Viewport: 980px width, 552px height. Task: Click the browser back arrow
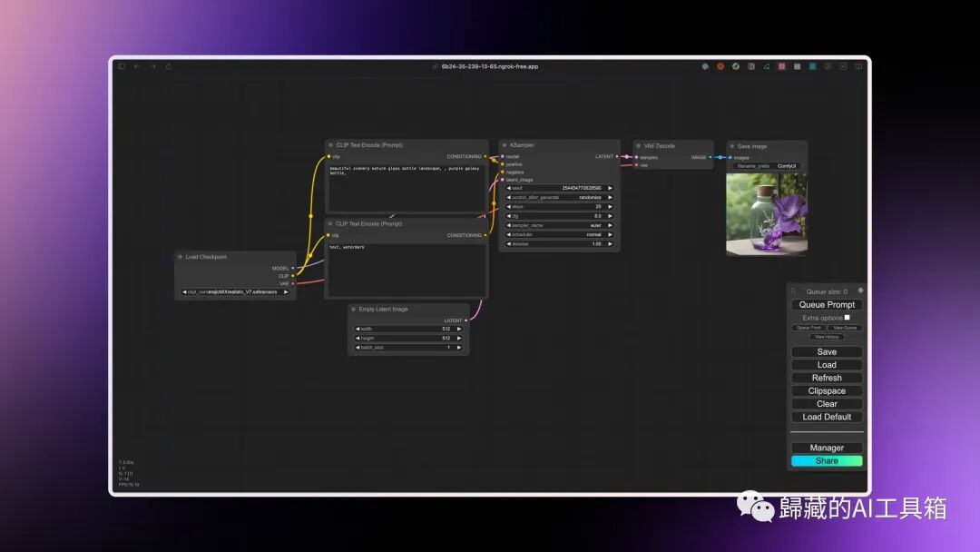click(x=137, y=66)
